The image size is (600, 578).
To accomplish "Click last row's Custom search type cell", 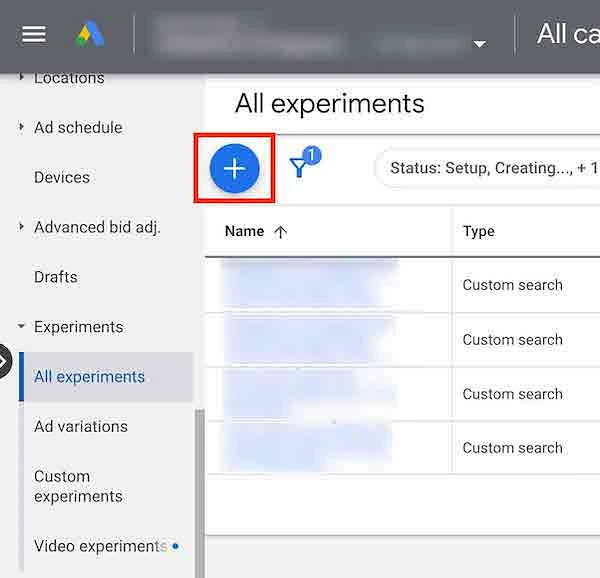I will [512, 448].
